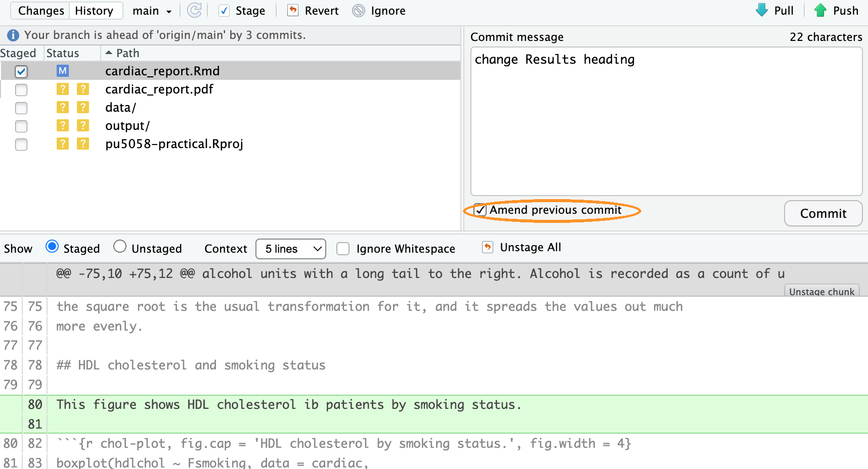Viewport: 868px width, 469px height.
Task: Click the Revert toolbar label
Action: 322,11
